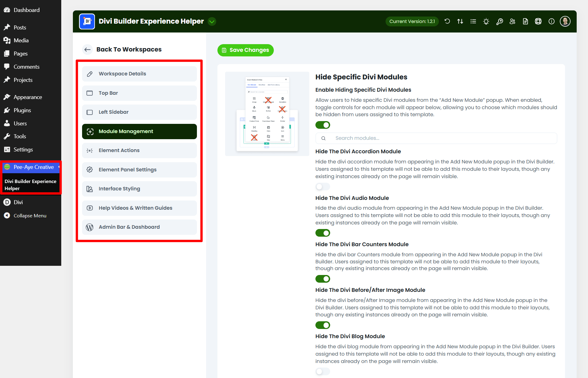
Task: Open the Top Bar settings tab
Action: (139, 93)
